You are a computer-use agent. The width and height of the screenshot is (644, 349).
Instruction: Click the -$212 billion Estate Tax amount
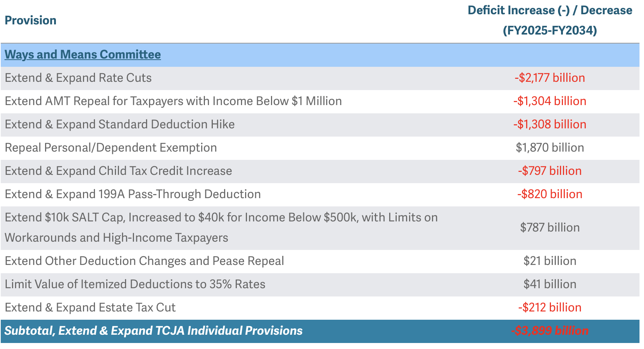(x=549, y=308)
